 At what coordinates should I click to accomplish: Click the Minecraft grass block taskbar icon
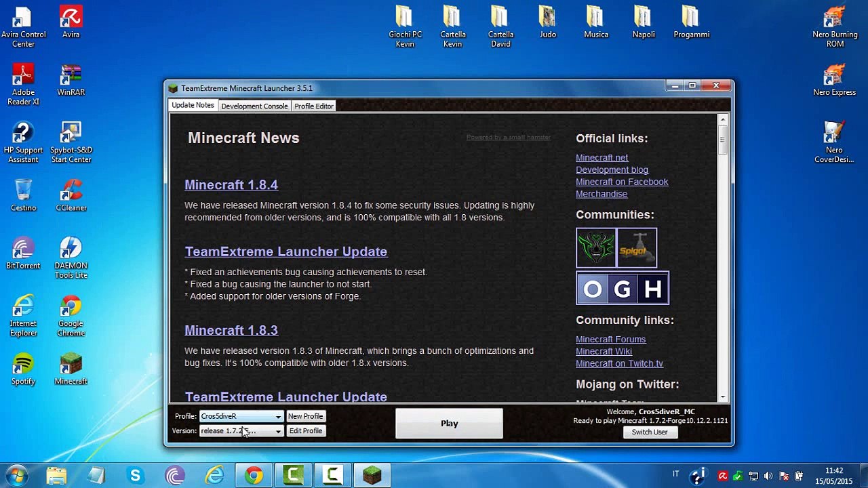click(x=372, y=476)
